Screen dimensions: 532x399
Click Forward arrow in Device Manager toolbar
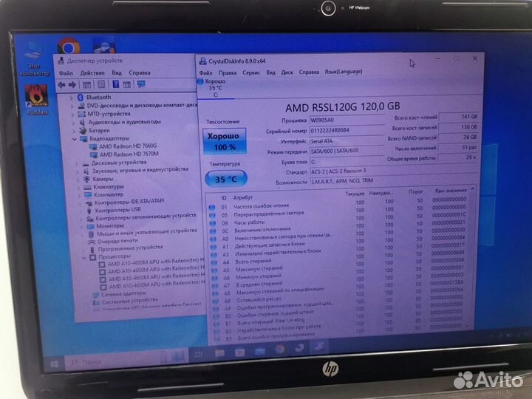72,85
